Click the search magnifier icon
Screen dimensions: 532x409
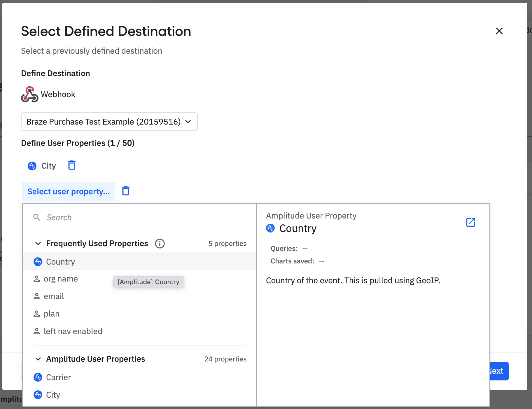coord(36,217)
